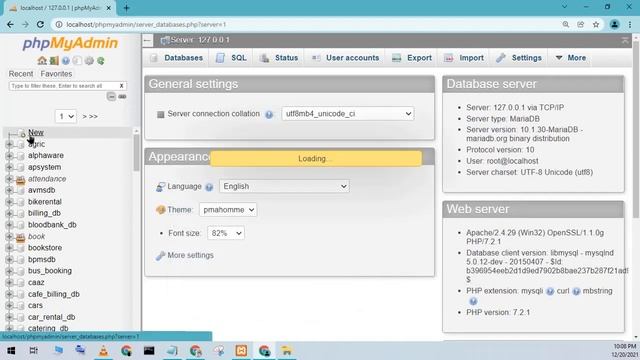Expand the alphaware database tree node
Image resolution: width=640 pixels, height=360 pixels.
point(9,156)
